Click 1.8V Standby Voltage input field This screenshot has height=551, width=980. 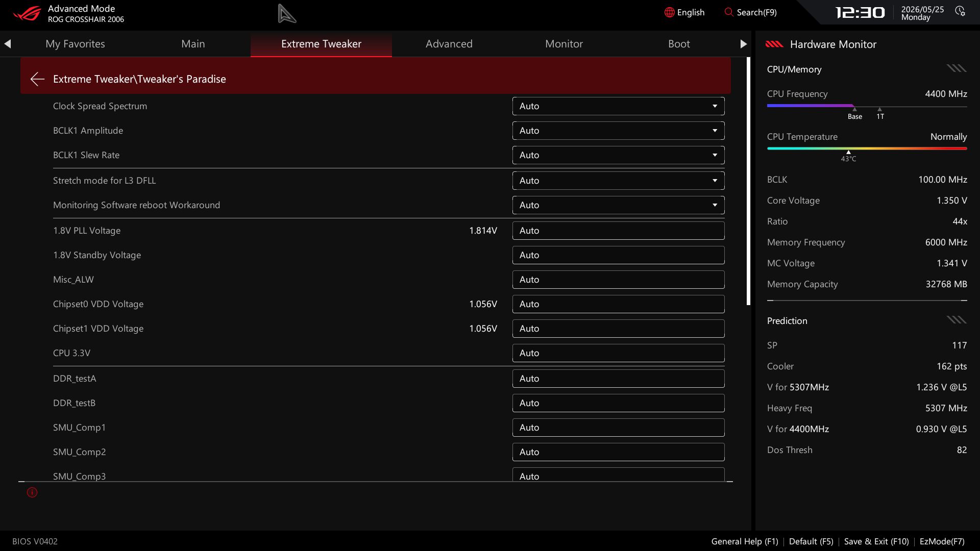click(x=618, y=255)
